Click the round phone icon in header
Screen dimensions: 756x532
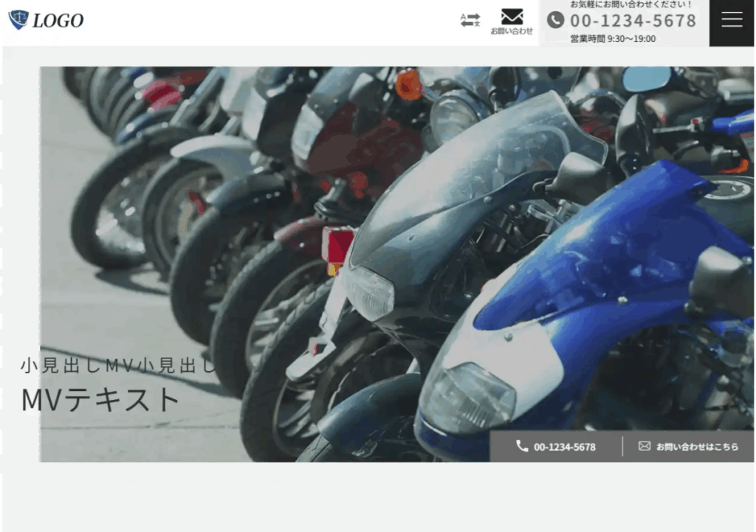coord(555,20)
